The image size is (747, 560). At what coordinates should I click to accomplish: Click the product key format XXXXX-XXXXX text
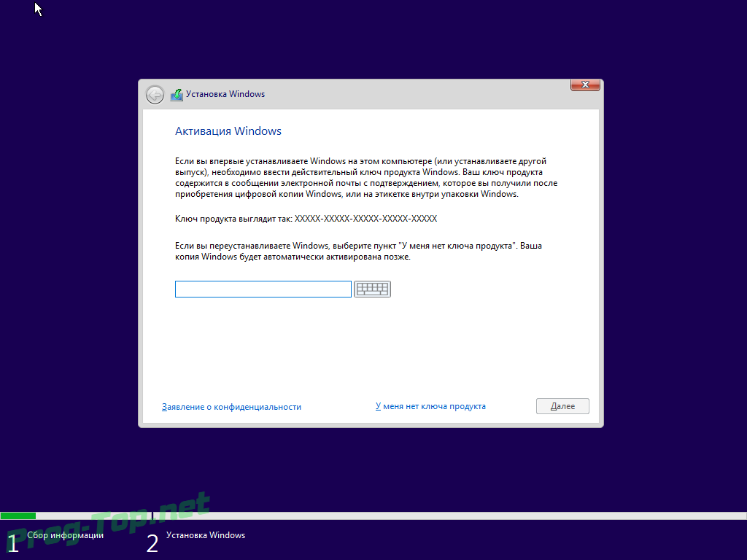(365, 219)
